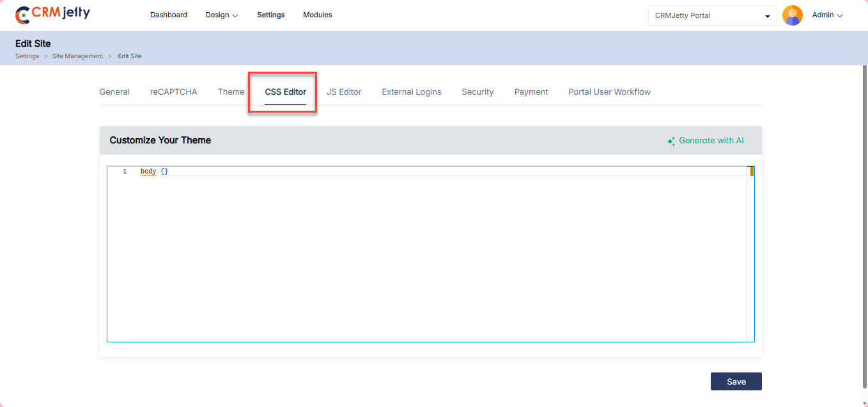Image resolution: width=868 pixels, height=407 pixels.
Task: Go to the Modules menu item
Action: pyautogui.click(x=318, y=15)
